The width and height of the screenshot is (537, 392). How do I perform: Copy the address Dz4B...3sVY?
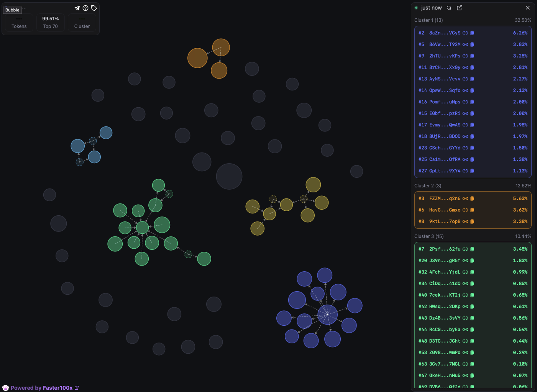(x=472, y=318)
